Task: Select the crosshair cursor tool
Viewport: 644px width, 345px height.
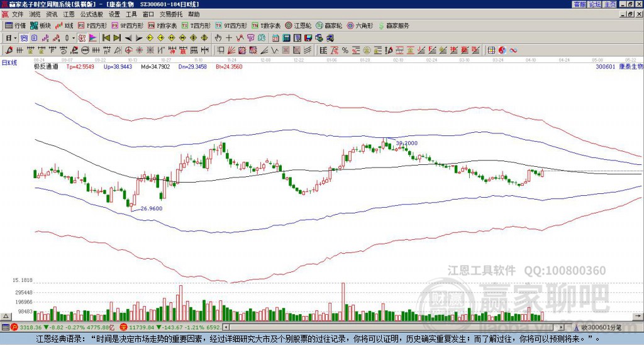Action: point(229,38)
